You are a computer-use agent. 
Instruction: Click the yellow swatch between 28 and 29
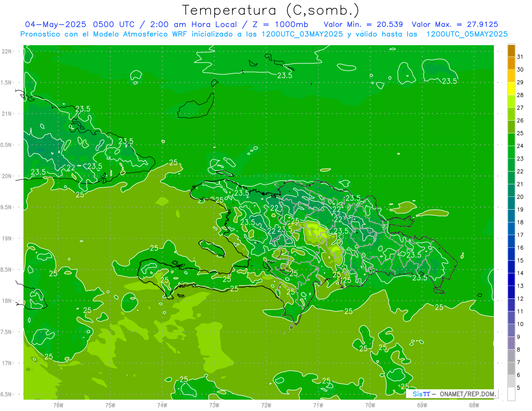(511, 89)
